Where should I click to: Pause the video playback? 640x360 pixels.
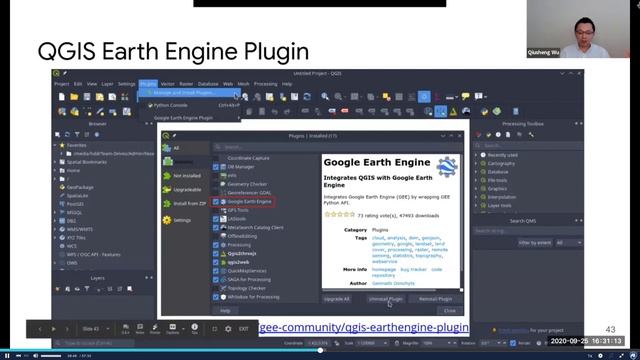tap(7, 356)
